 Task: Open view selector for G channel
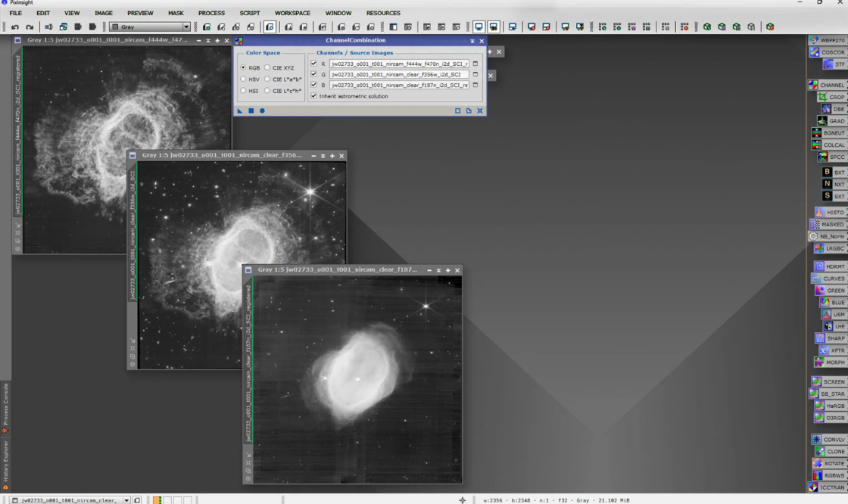[475, 75]
